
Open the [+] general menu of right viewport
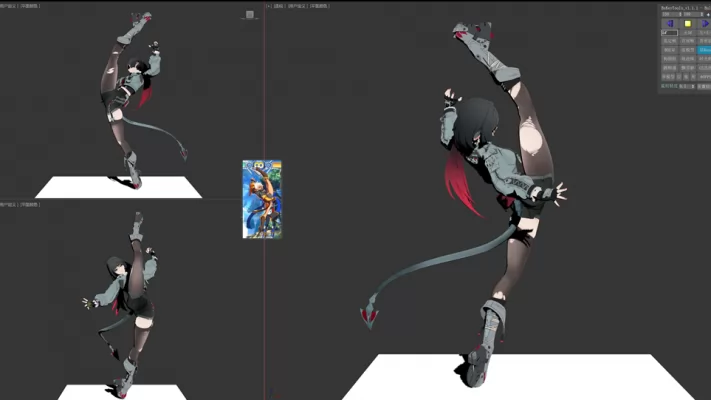point(269,6)
